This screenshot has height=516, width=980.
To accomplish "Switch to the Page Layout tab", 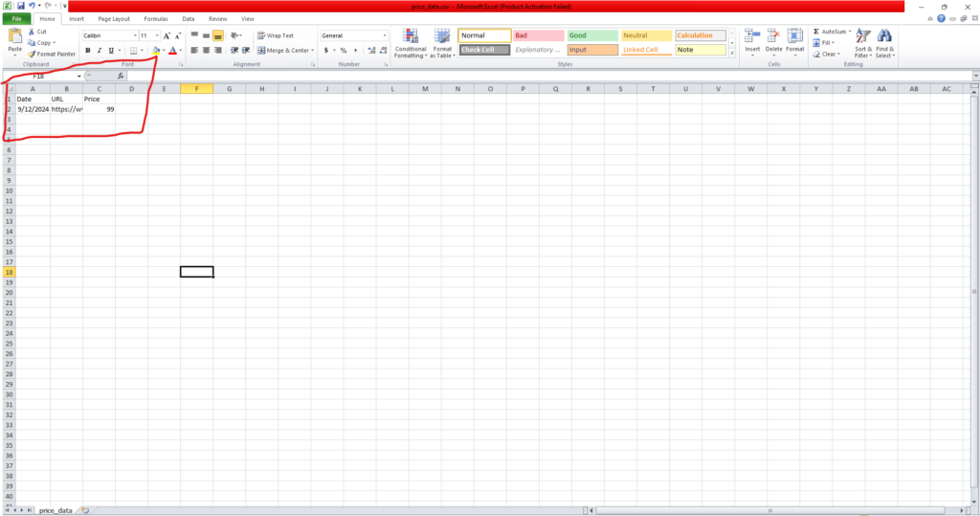I will pos(114,19).
